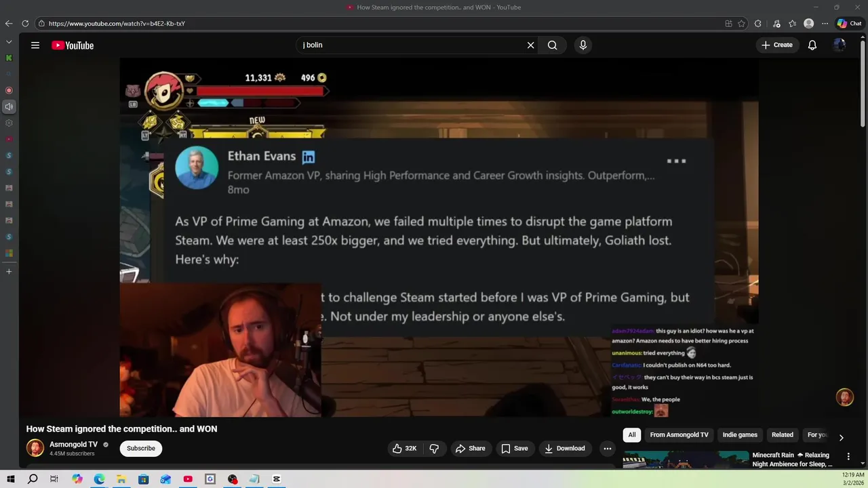Click in the 'j bolin' search field
The height and width of the screenshot is (488, 868).
(x=410, y=45)
